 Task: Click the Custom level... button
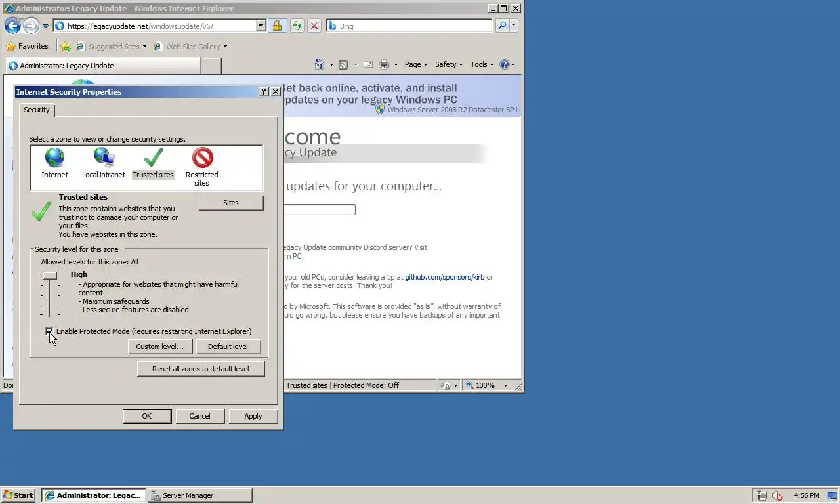click(160, 346)
